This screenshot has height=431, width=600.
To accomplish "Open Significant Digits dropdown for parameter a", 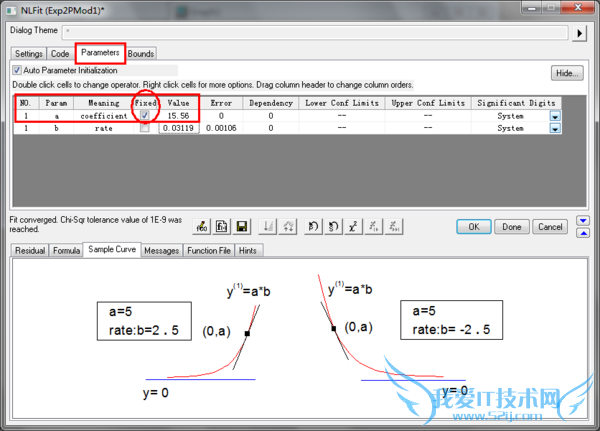I will (555, 116).
